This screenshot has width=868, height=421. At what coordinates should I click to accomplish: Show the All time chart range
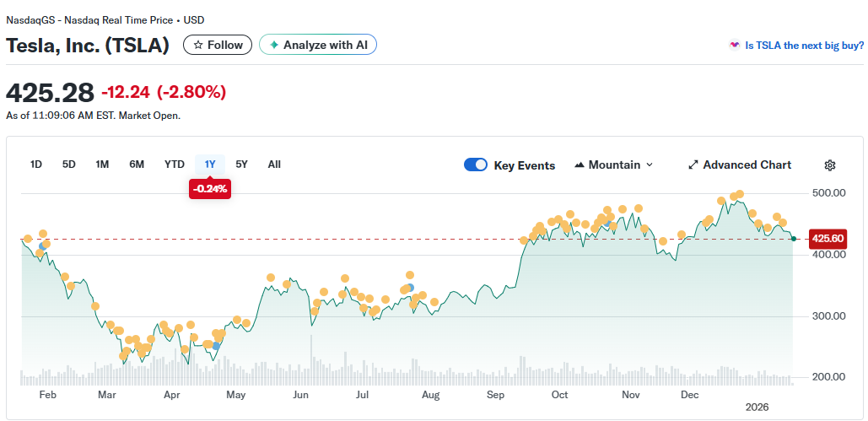click(x=274, y=165)
